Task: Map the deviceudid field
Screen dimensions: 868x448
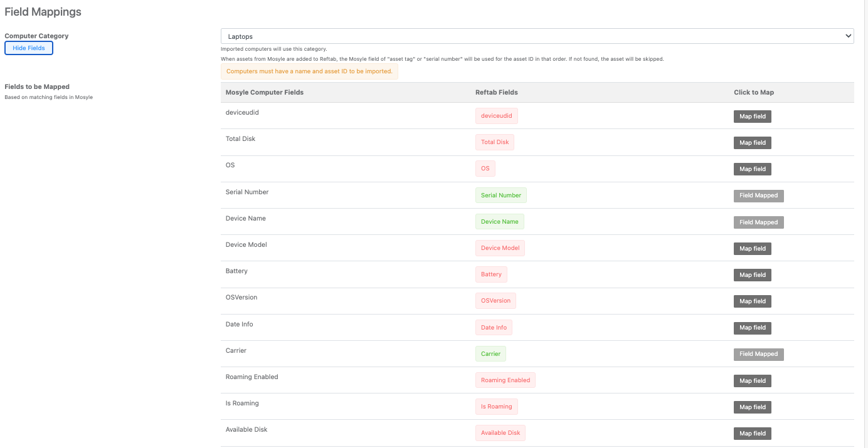Action: pyautogui.click(x=753, y=117)
